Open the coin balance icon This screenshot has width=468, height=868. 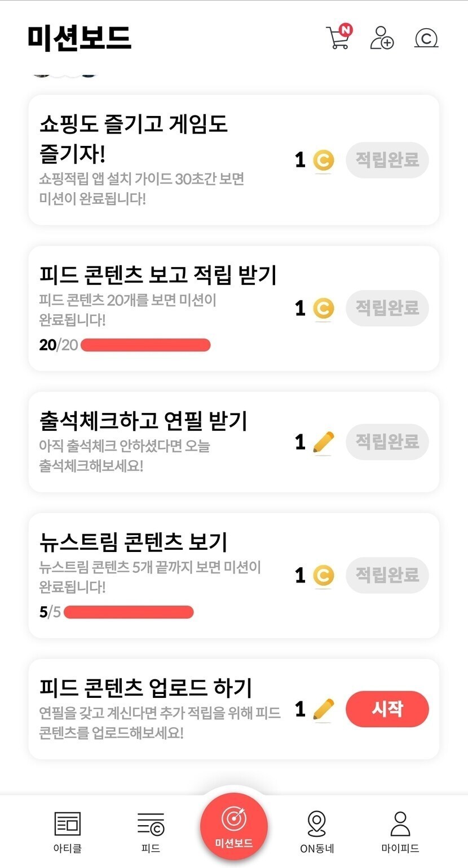426,38
